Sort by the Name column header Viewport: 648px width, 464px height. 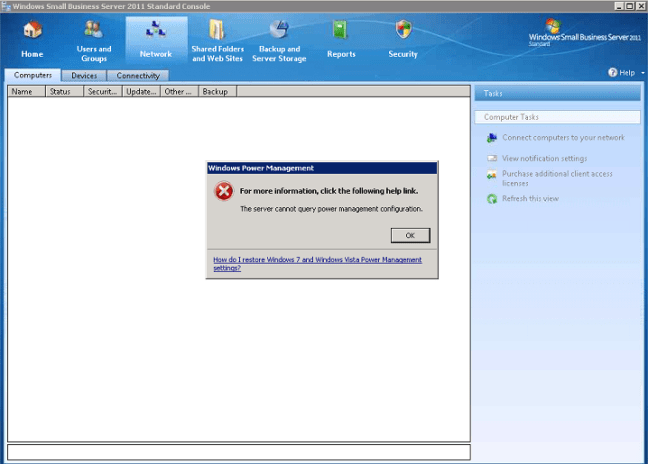point(26,91)
